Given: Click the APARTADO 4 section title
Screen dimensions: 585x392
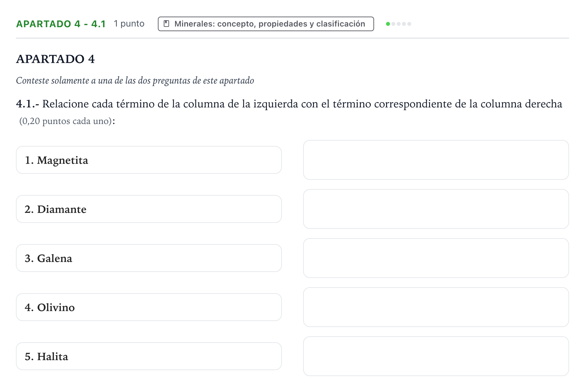Looking at the screenshot, I should (55, 59).
